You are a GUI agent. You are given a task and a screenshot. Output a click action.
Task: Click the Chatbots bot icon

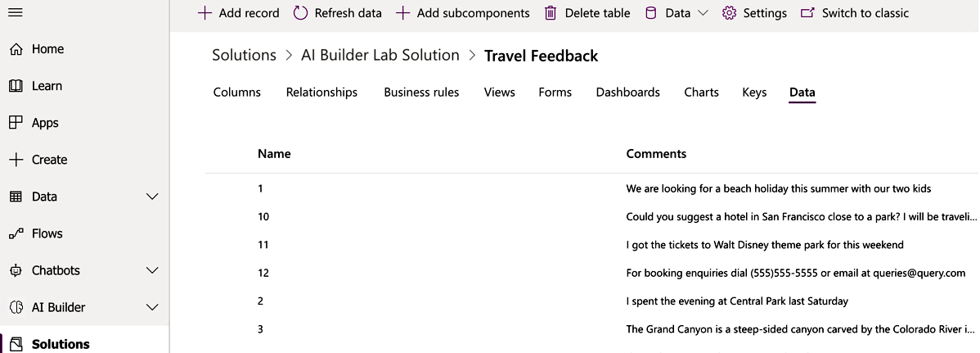(16, 270)
